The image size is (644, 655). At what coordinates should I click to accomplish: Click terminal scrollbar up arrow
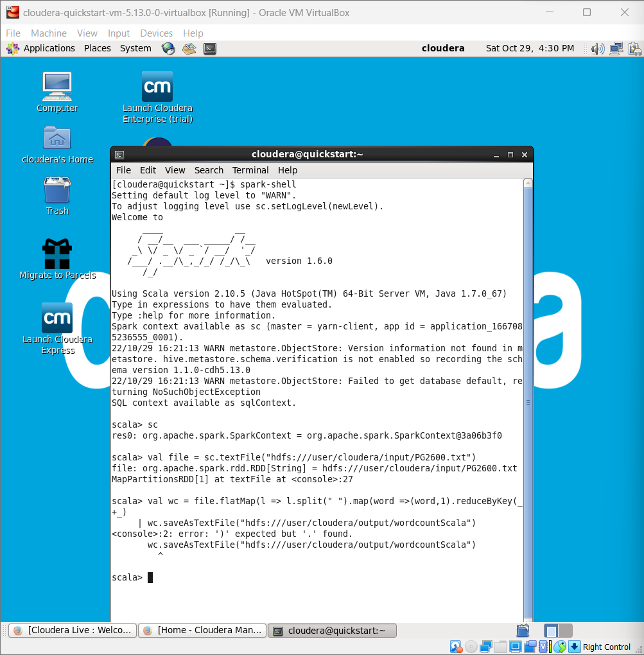coord(528,184)
